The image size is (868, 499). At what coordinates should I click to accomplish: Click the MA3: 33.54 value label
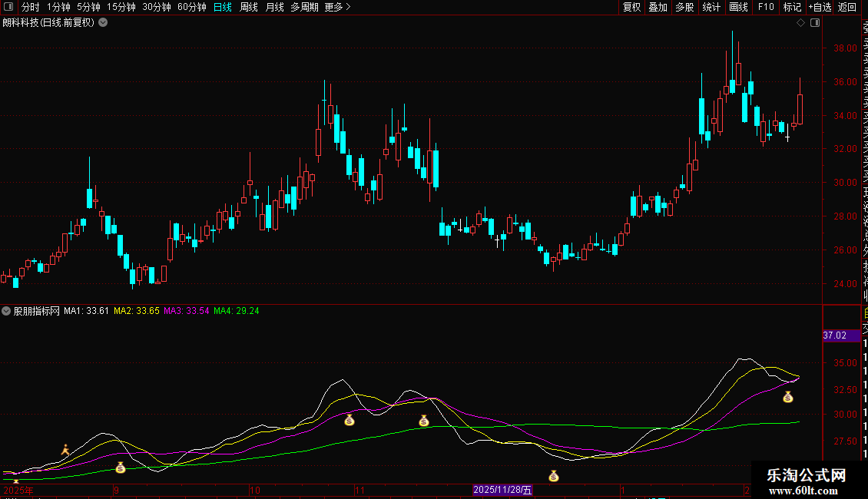tap(187, 311)
